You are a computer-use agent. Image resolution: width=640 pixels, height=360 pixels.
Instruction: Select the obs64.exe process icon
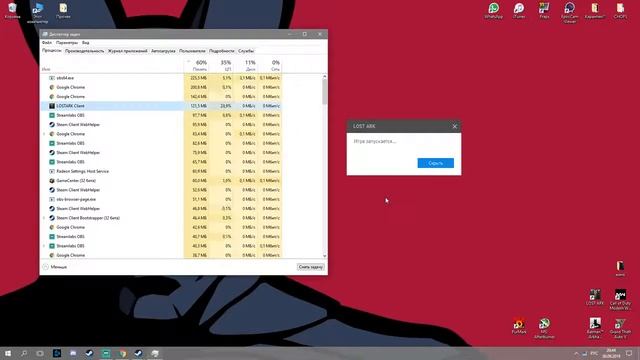pos(52,78)
